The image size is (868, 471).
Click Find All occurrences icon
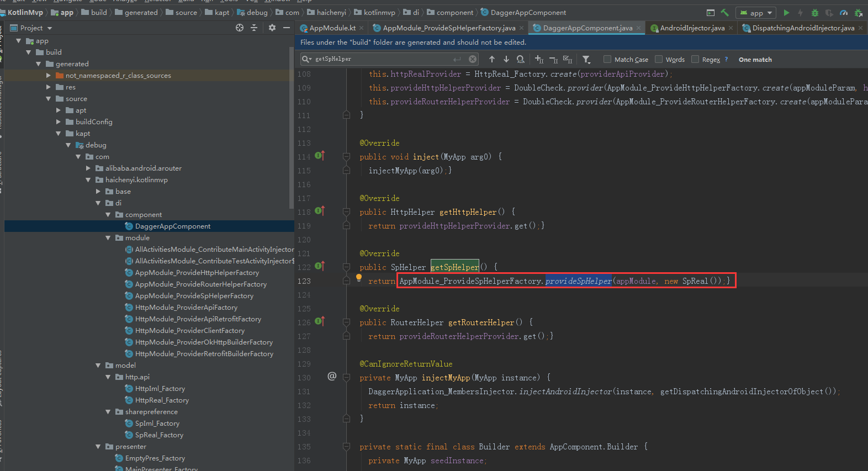pyautogui.click(x=520, y=59)
